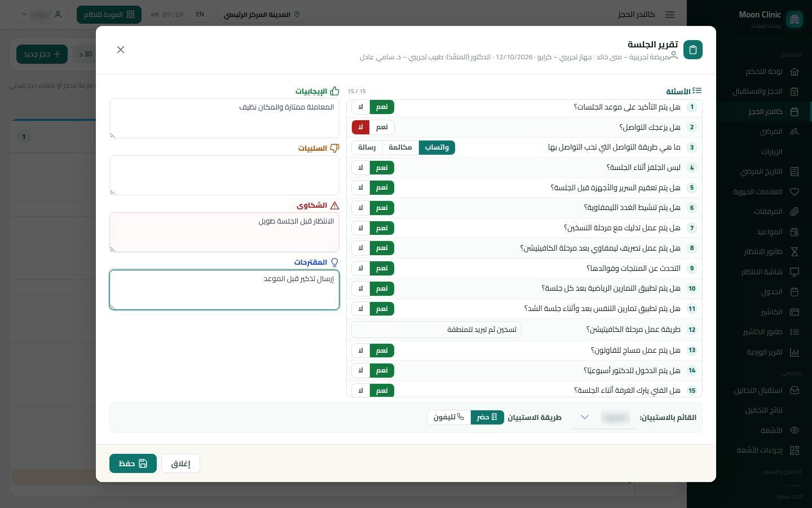This screenshot has width=812, height=508.
Task: Click the thumbs-down icon next to السلبيات
Action: pos(335,148)
